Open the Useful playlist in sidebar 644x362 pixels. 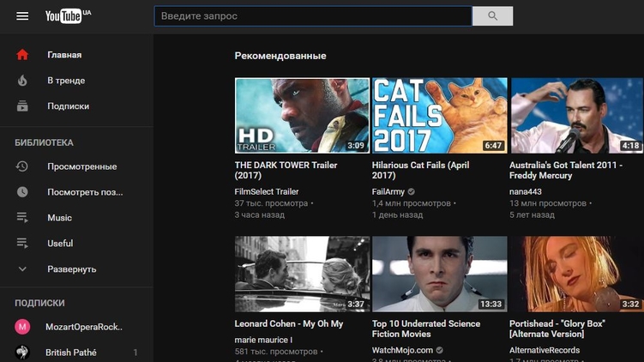60,244
